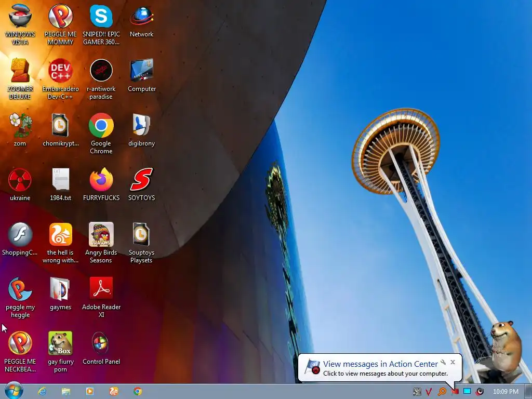Click Show desktop button at taskbar end
Screen dimensions: 532x399
(x=528, y=392)
